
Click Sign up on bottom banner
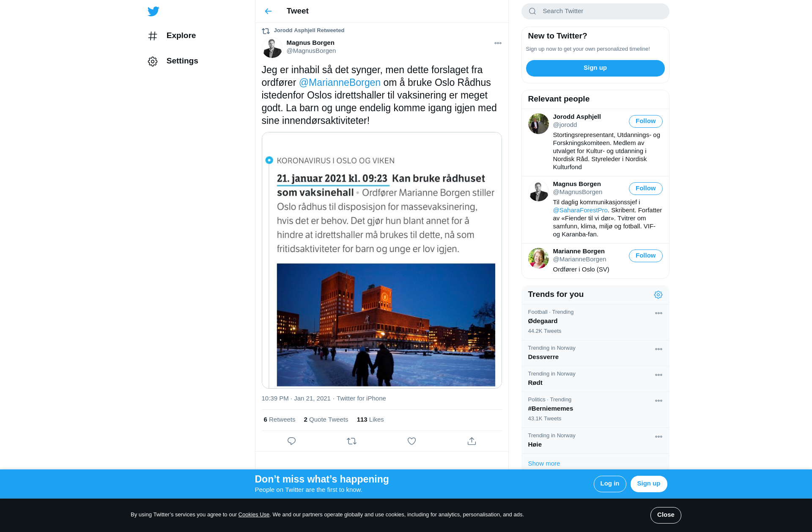(x=648, y=484)
